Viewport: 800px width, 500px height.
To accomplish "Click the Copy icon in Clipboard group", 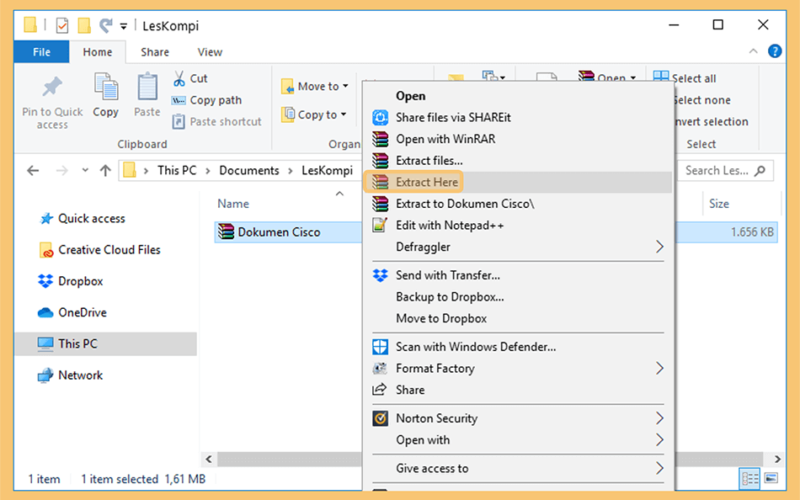I will (x=106, y=86).
